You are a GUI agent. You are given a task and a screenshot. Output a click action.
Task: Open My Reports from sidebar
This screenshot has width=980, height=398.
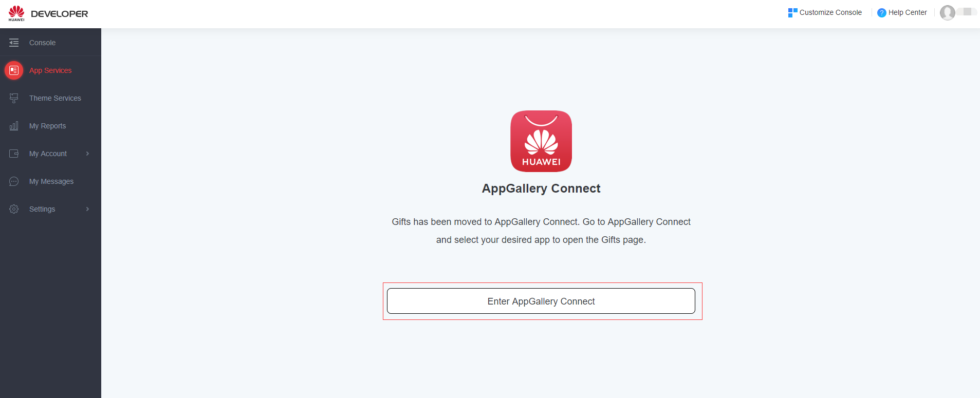point(47,126)
